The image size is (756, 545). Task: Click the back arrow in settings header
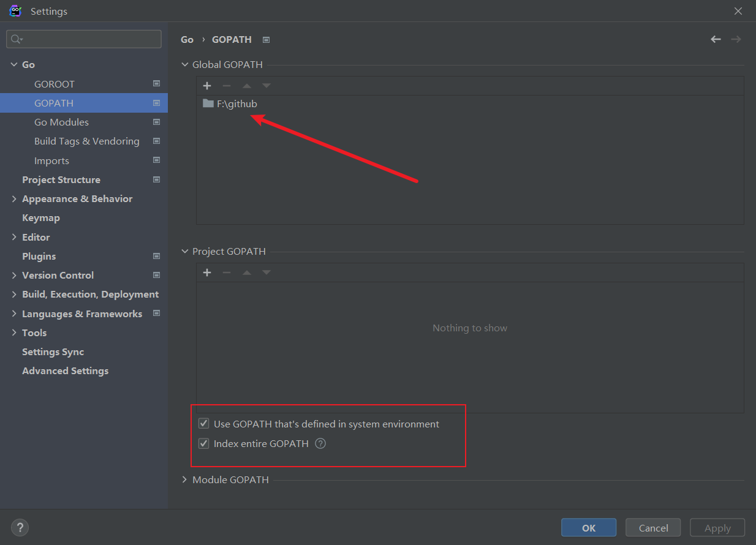click(x=716, y=39)
